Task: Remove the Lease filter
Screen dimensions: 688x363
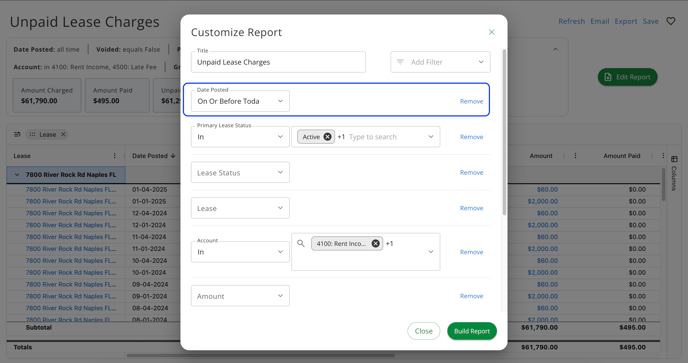Action: point(471,208)
